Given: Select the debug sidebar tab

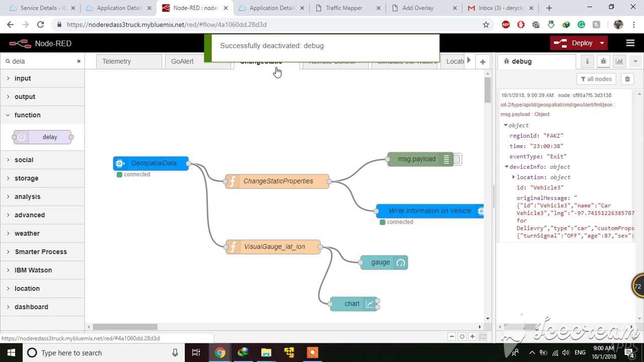Looking at the screenshot, I should (537, 61).
